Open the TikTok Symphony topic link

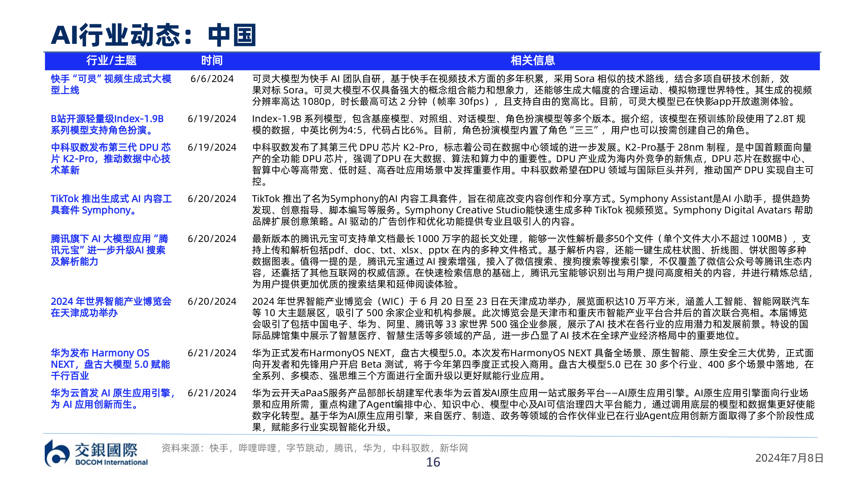pyautogui.click(x=111, y=204)
